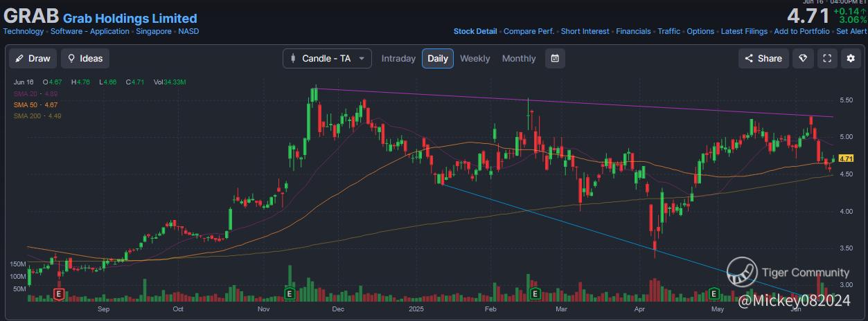Share this chart

click(x=763, y=58)
